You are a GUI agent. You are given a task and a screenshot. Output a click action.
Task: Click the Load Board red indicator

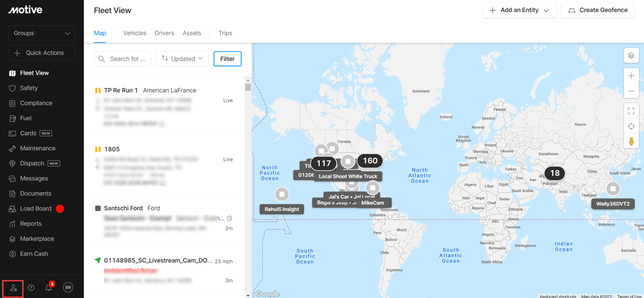coord(60,209)
